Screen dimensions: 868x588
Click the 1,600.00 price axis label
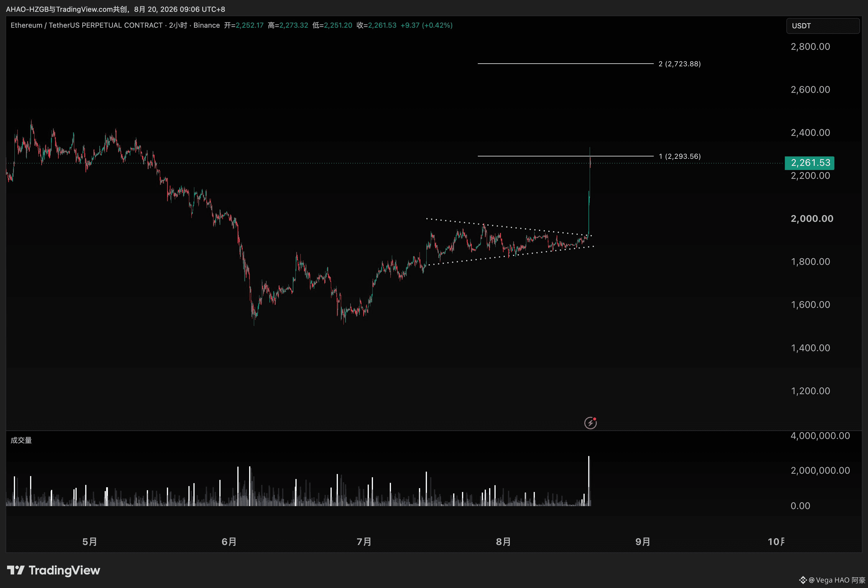pos(811,305)
